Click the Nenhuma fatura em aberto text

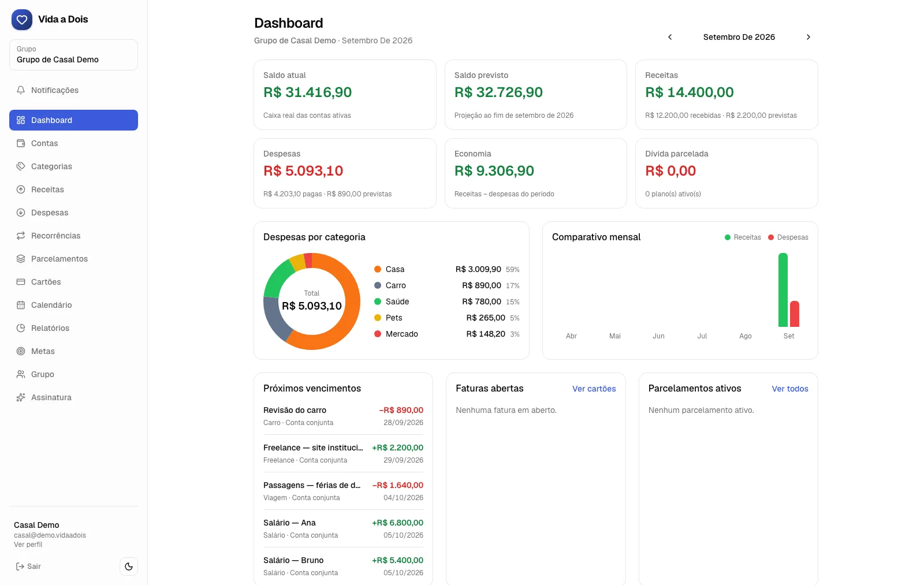pyautogui.click(x=506, y=410)
